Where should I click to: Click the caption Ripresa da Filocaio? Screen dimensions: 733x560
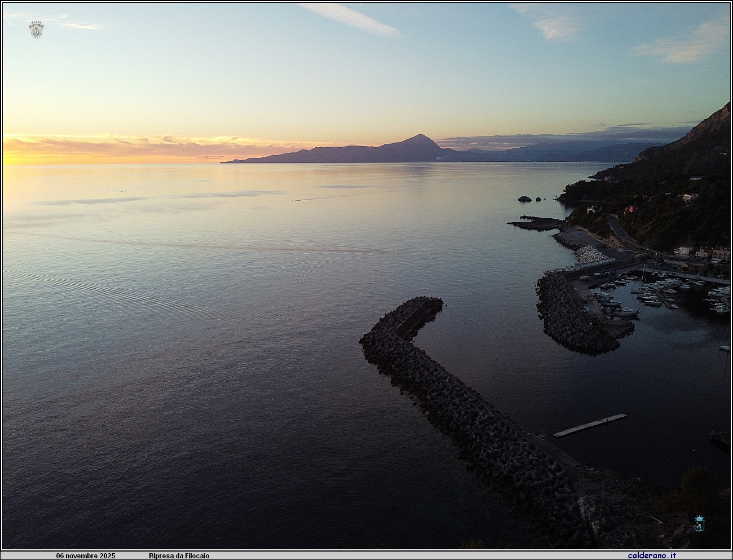coord(179,555)
